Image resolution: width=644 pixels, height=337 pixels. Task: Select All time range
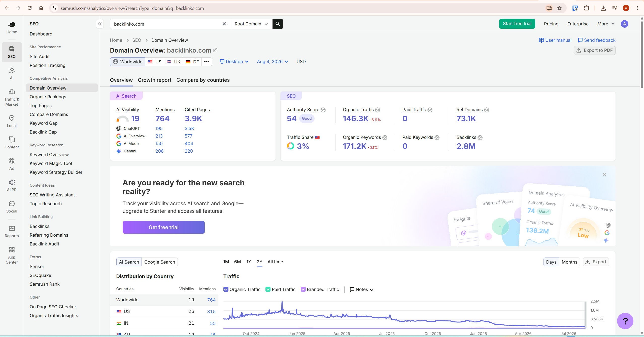point(275,262)
